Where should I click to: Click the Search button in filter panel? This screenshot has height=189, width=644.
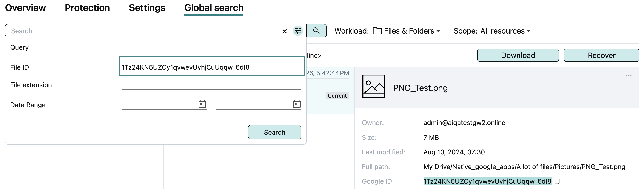coord(274,132)
